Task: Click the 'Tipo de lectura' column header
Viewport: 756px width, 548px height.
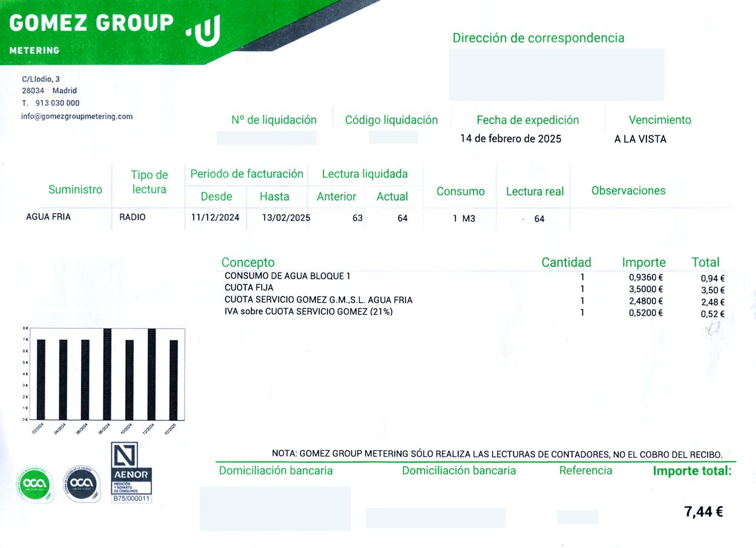Action: click(149, 182)
